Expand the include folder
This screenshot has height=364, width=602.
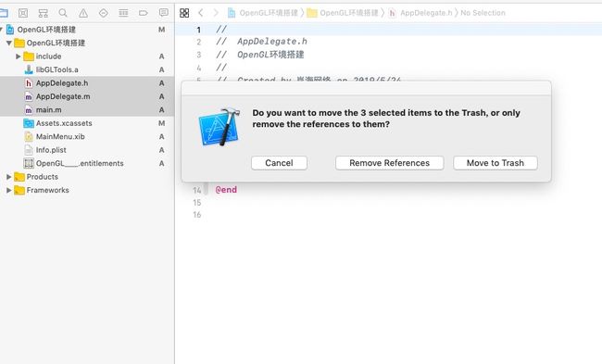18,56
